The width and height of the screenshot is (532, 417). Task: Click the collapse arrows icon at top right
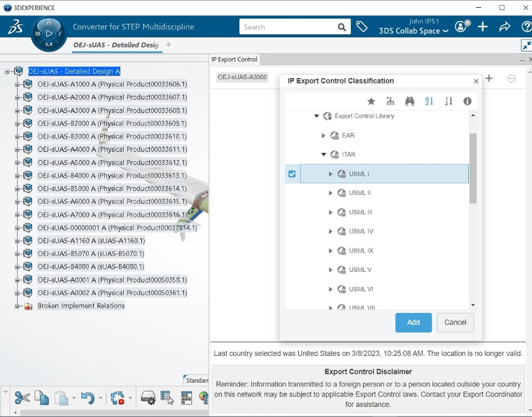click(526, 45)
